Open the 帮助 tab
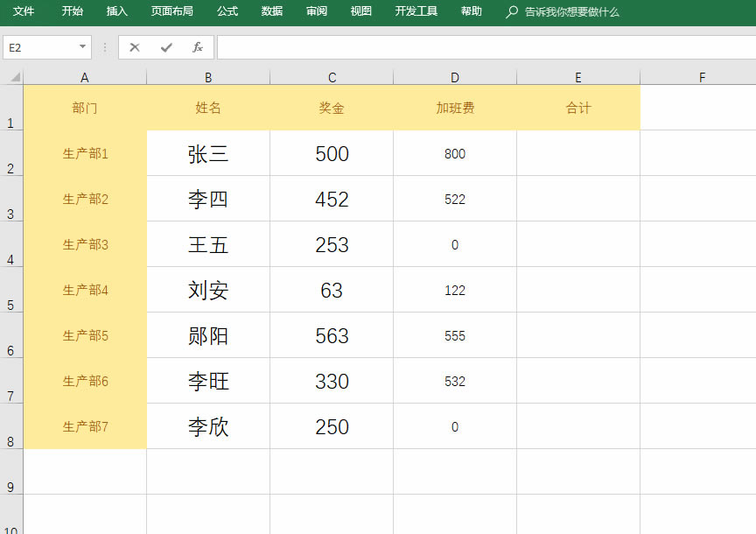 tap(470, 12)
